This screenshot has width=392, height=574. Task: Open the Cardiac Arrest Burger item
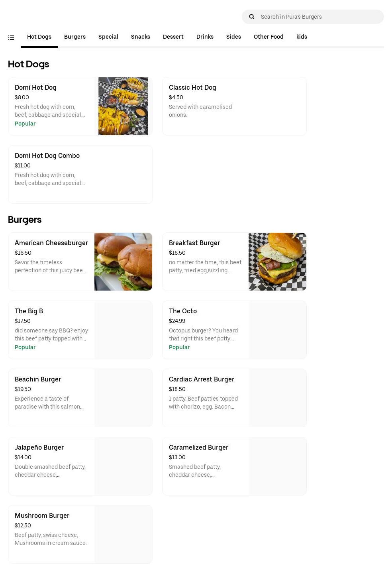(x=234, y=398)
